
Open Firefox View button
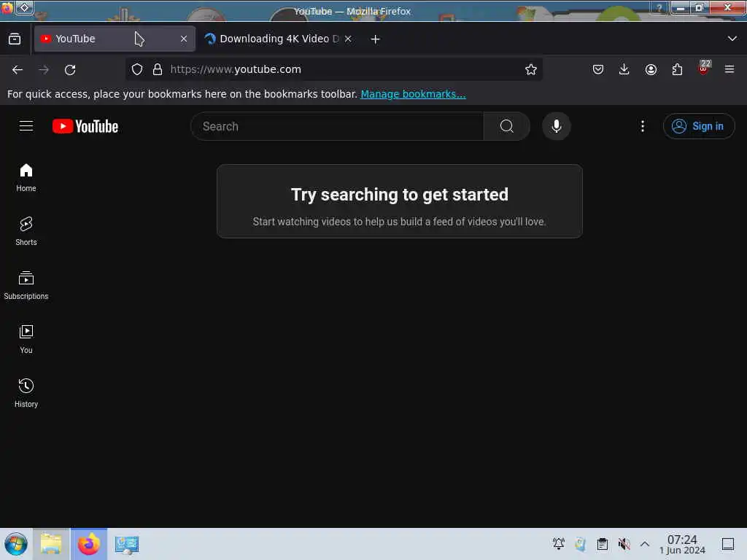pos(15,39)
